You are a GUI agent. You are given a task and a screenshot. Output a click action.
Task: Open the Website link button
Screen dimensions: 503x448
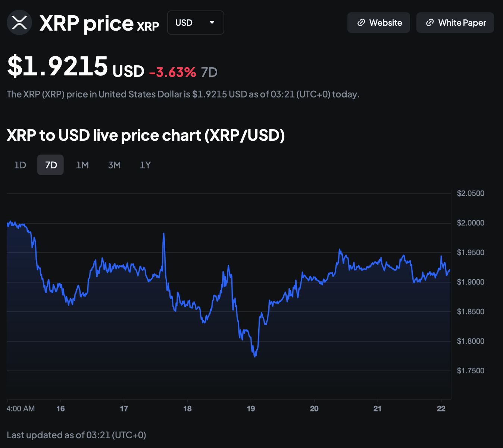click(378, 23)
